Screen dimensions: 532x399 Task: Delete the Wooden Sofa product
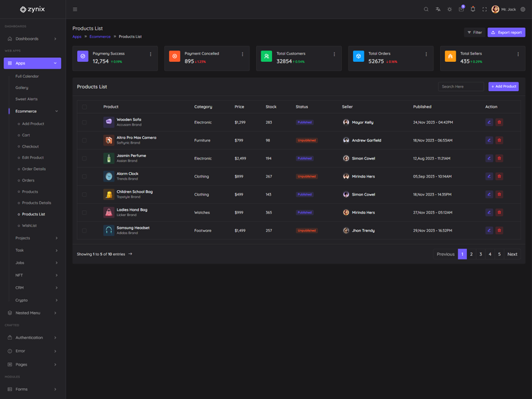pos(499,122)
